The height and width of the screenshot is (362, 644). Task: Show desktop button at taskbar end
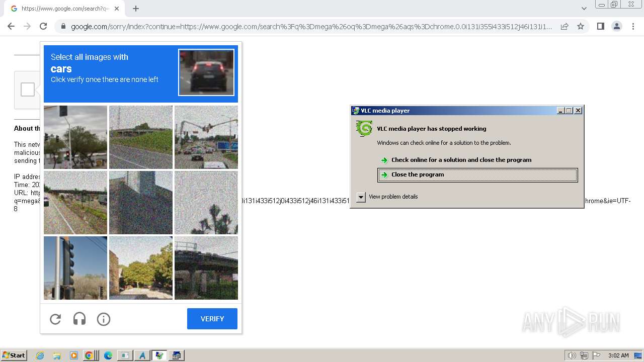(638, 355)
